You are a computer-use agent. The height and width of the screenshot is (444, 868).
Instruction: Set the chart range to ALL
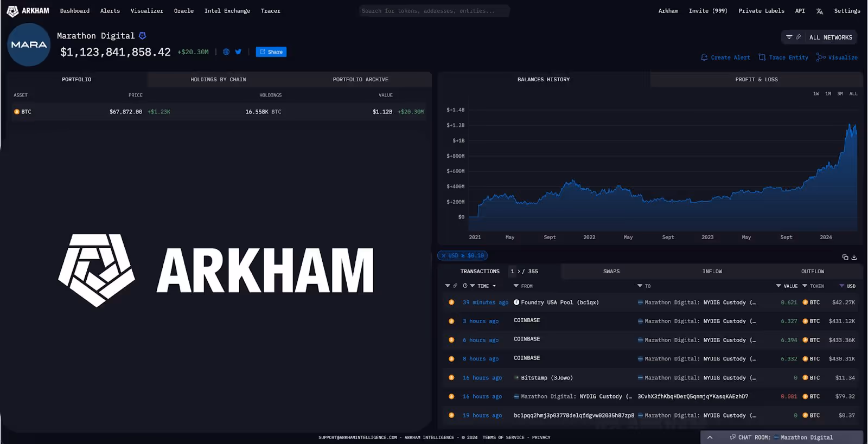click(x=853, y=94)
